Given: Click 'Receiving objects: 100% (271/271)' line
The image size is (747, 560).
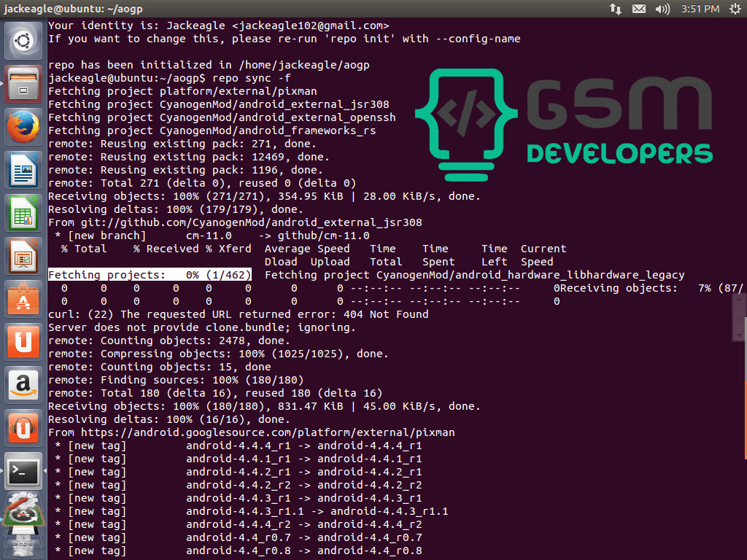Looking at the screenshot, I should (x=264, y=196).
